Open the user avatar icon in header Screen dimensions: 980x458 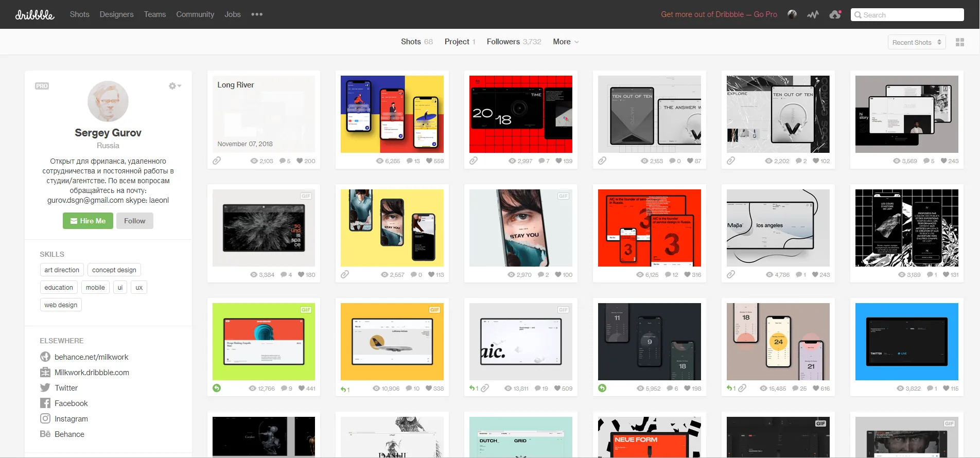792,14
